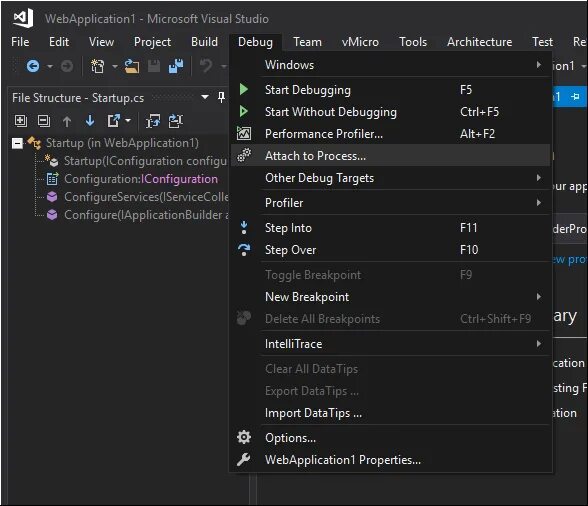Open the View menu
Image resolution: width=588 pixels, height=506 pixels.
[101, 42]
